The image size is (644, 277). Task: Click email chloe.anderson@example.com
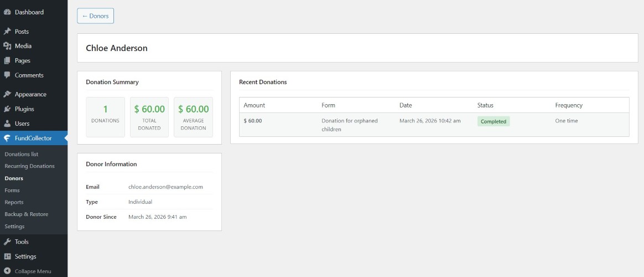(165, 187)
